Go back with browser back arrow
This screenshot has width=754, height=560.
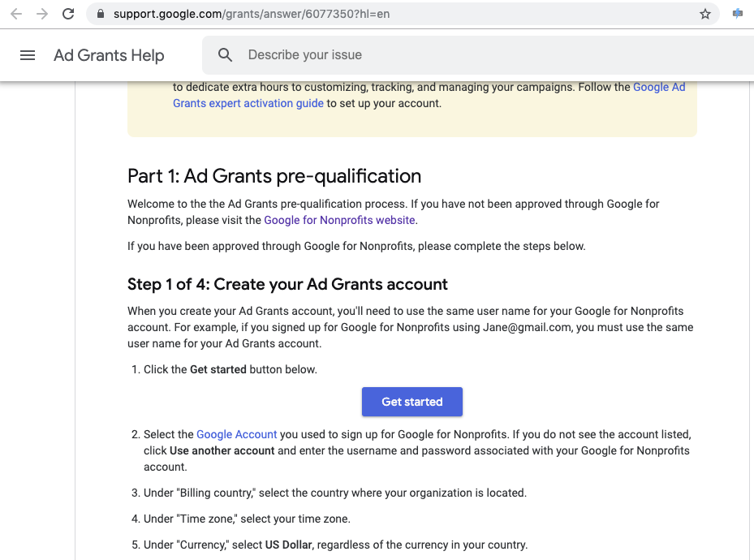[16, 14]
